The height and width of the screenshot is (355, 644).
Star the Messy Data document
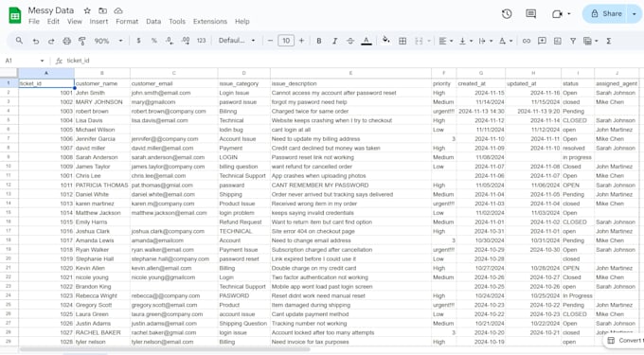(x=87, y=10)
